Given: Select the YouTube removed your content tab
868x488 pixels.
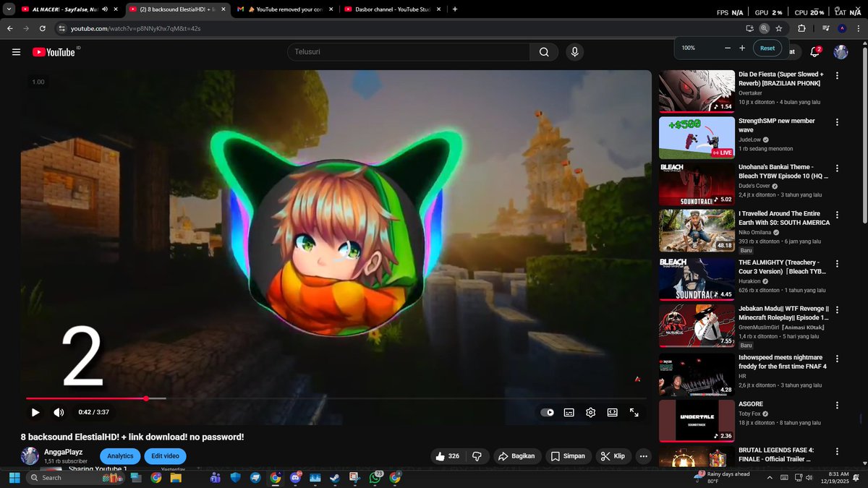Looking at the screenshot, I should [282, 9].
